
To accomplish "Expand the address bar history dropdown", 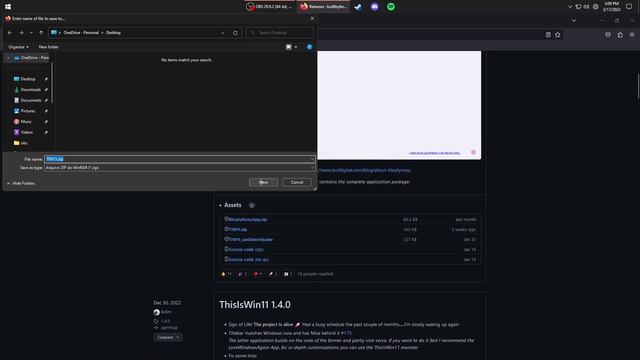I will point(223,33).
